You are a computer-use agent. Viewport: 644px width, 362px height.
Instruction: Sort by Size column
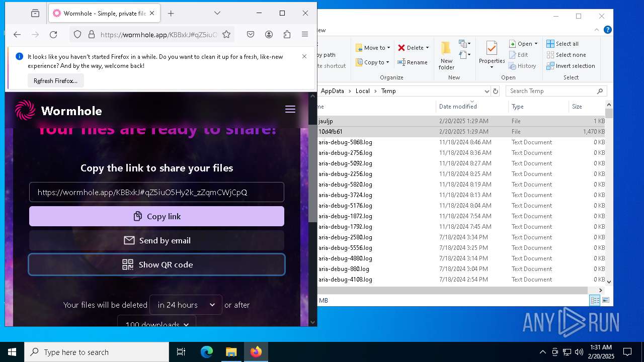pos(587,107)
